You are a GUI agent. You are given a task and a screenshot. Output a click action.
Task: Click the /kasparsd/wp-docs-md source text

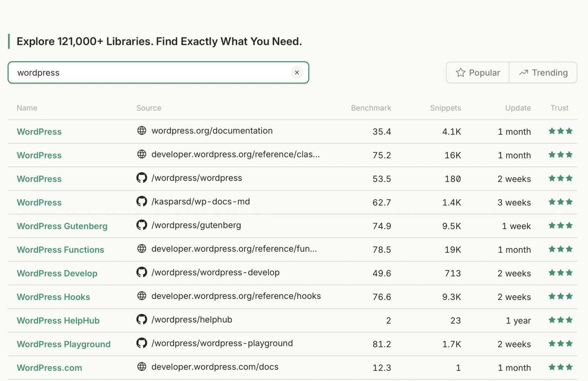click(x=201, y=202)
